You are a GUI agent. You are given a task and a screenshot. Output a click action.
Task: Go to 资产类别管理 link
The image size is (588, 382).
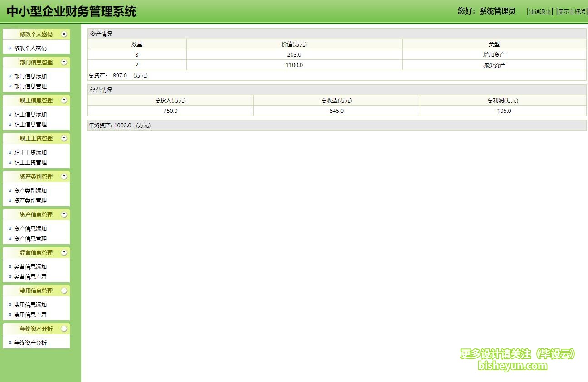coord(30,200)
